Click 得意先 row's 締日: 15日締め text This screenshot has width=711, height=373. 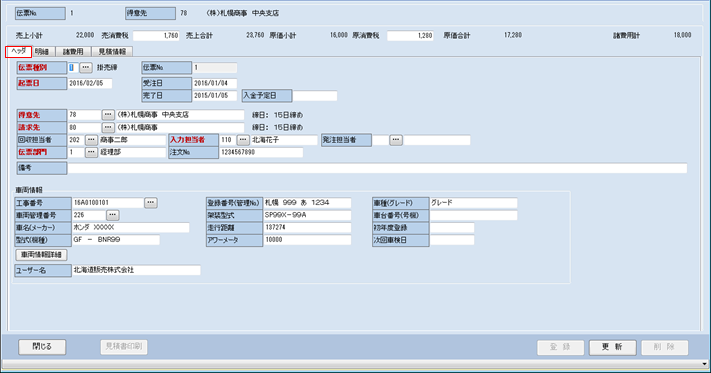pyautogui.click(x=278, y=115)
